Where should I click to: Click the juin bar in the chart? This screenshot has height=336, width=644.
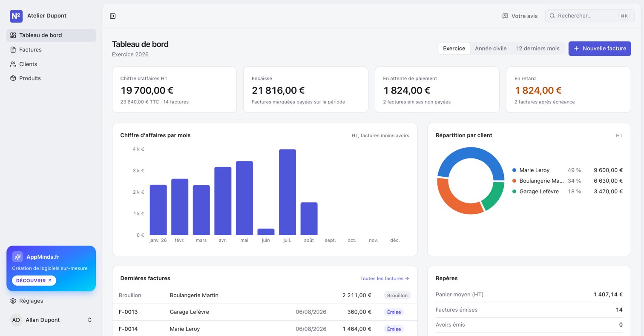tap(266, 232)
